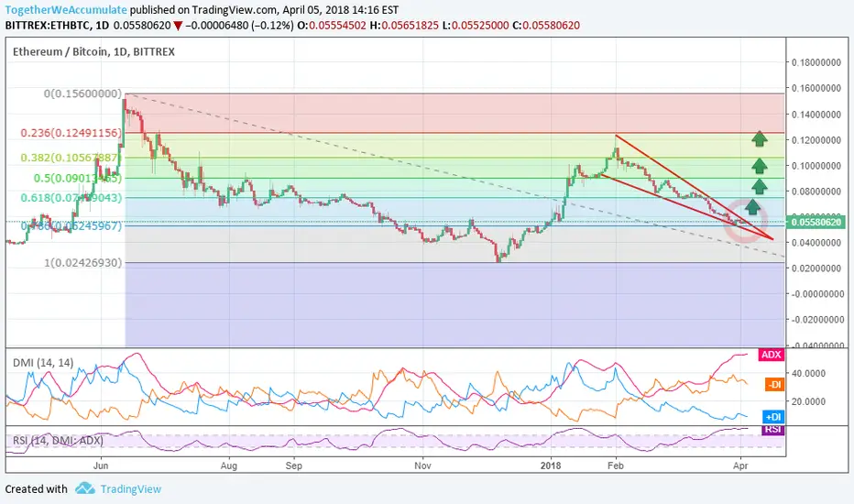Click the TradingView cloud logo icon
Image resolution: width=854 pixels, height=504 pixels.
(x=85, y=488)
